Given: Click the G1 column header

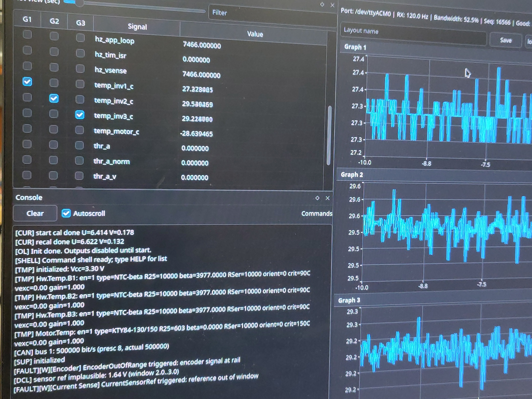Looking at the screenshot, I should point(27,19).
